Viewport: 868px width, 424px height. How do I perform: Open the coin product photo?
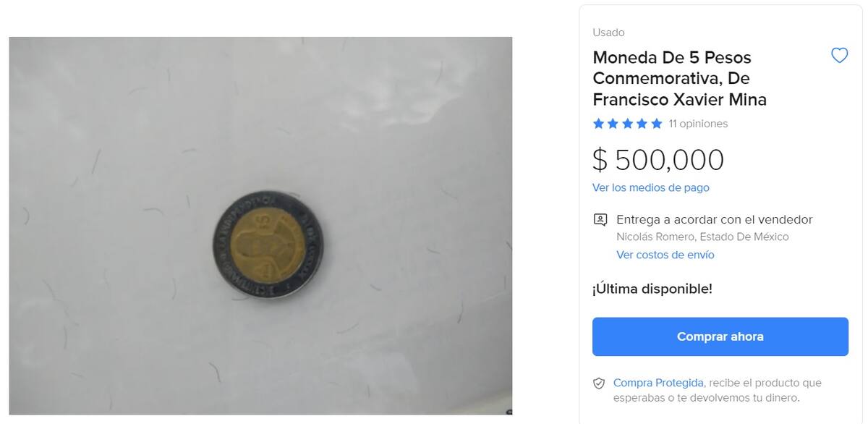(260, 226)
